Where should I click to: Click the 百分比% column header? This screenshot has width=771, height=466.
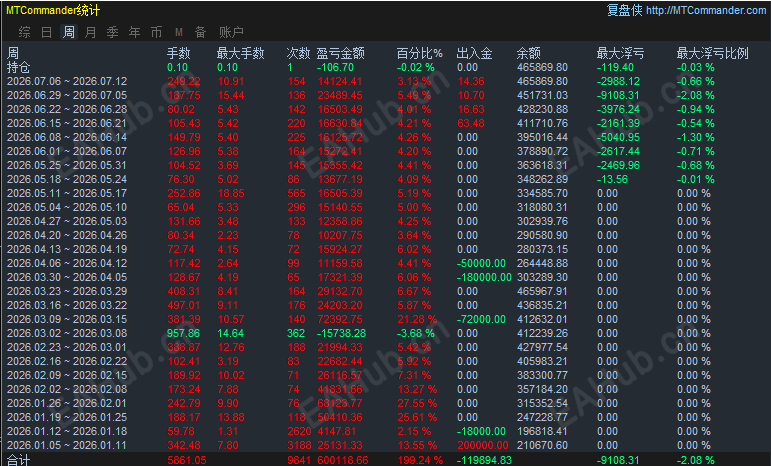point(419,53)
